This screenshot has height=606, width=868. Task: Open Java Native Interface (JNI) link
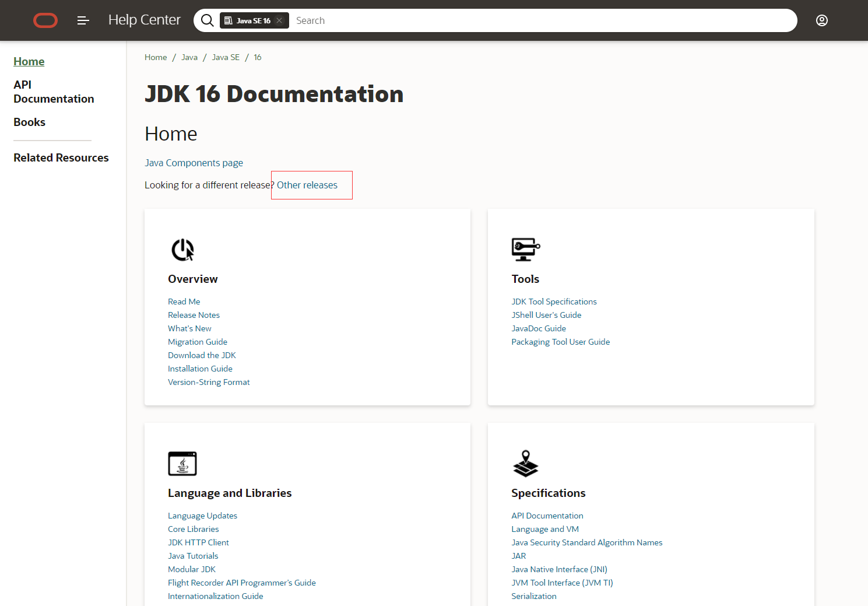(x=560, y=569)
